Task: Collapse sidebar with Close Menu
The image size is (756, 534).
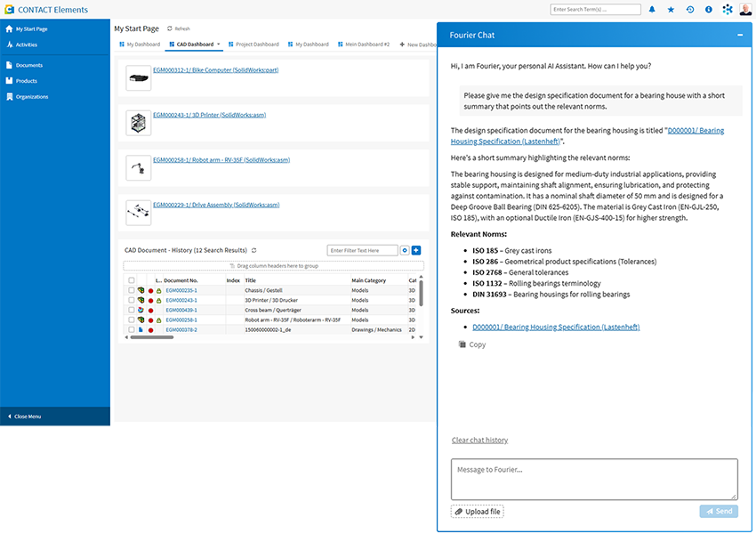Action: 27,417
